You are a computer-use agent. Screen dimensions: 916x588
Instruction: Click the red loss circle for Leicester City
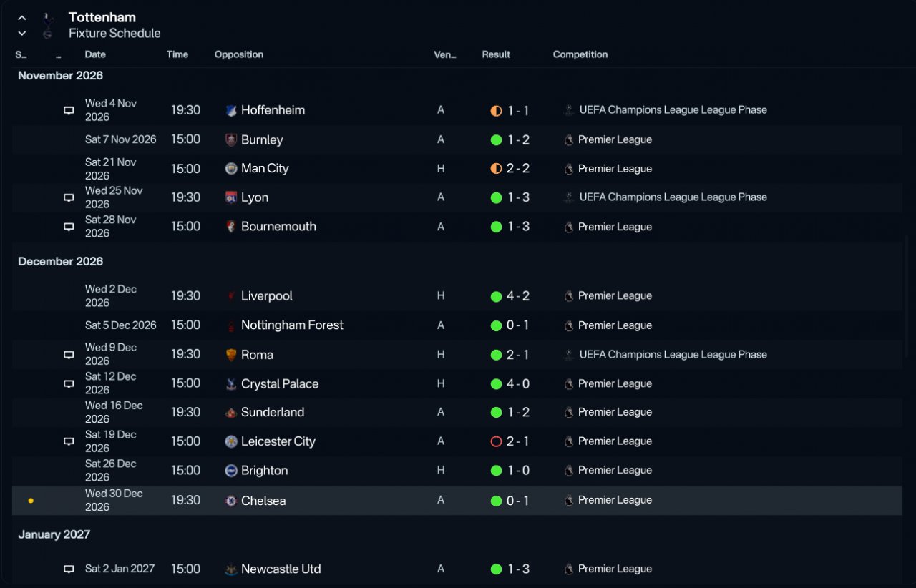(496, 442)
